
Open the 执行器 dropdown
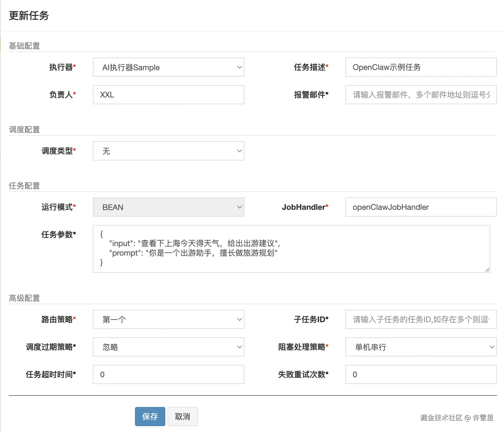tap(168, 67)
